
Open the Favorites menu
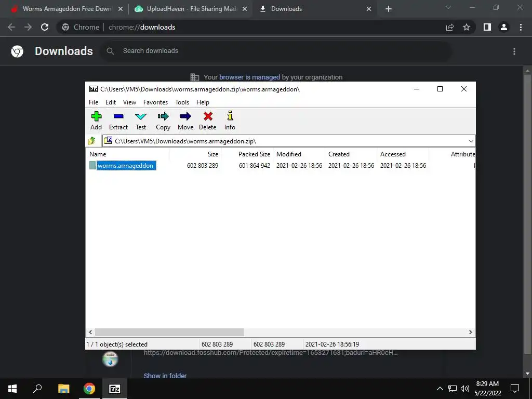click(155, 102)
